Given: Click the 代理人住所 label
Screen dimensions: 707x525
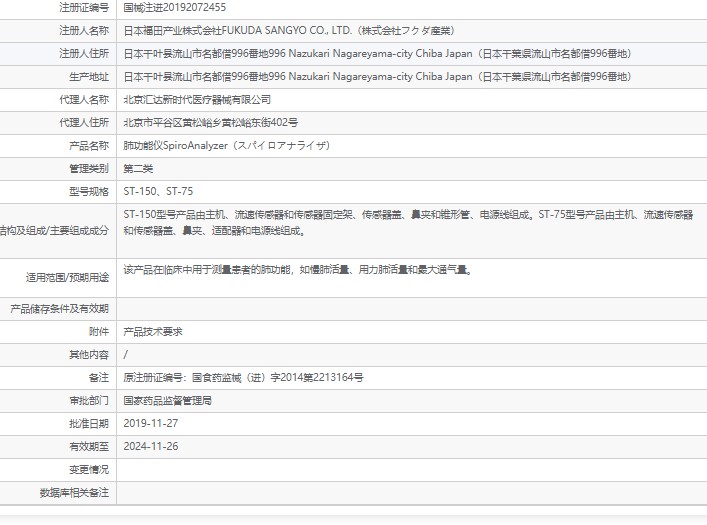Looking at the screenshot, I should [x=84, y=123].
